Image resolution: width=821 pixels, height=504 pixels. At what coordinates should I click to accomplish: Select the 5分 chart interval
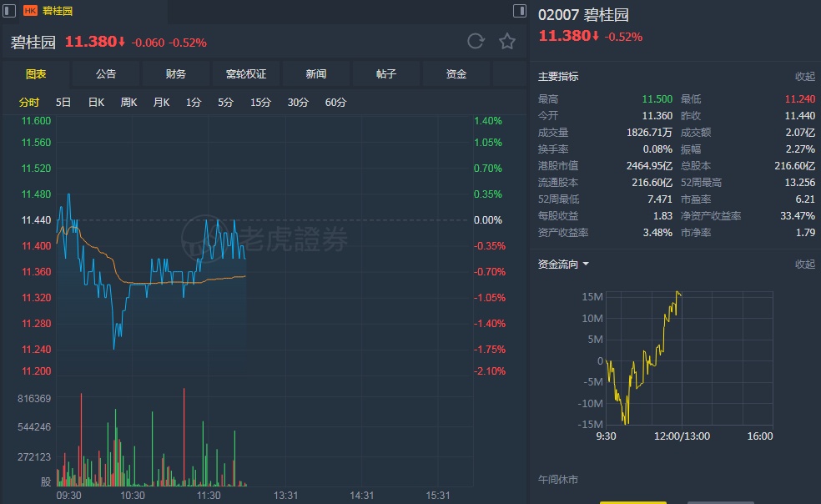[x=225, y=102]
